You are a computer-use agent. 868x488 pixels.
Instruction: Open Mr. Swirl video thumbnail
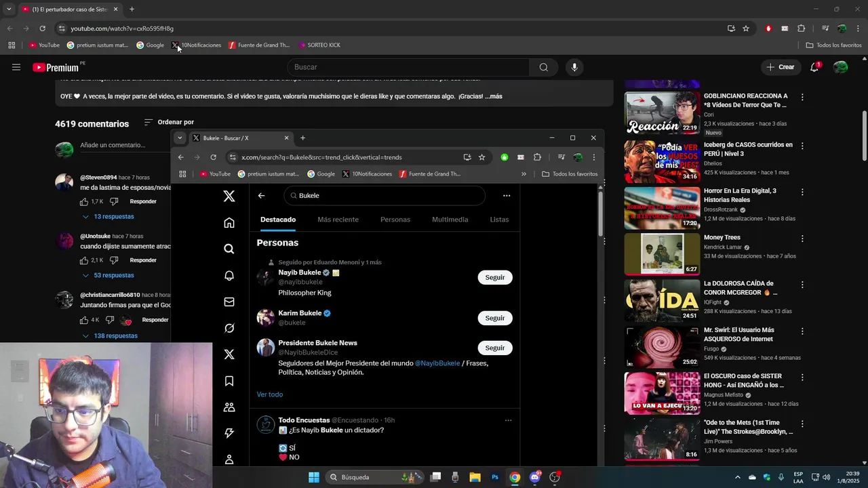click(x=662, y=347)
